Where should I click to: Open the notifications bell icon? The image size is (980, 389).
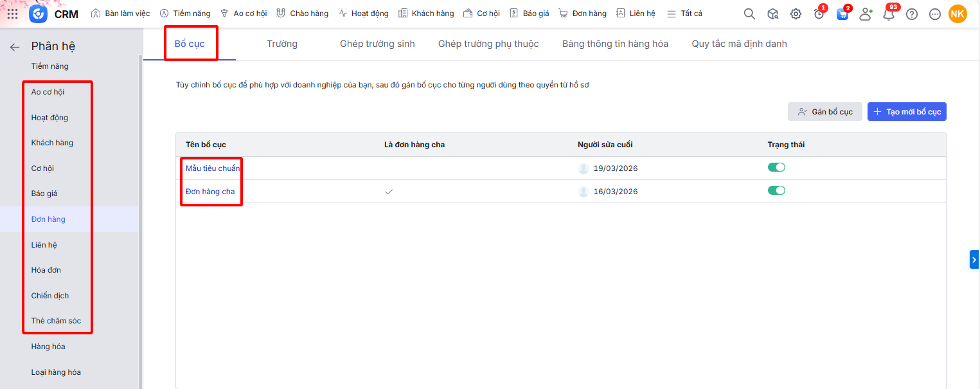pyautogui.click(x=889, y=14)
